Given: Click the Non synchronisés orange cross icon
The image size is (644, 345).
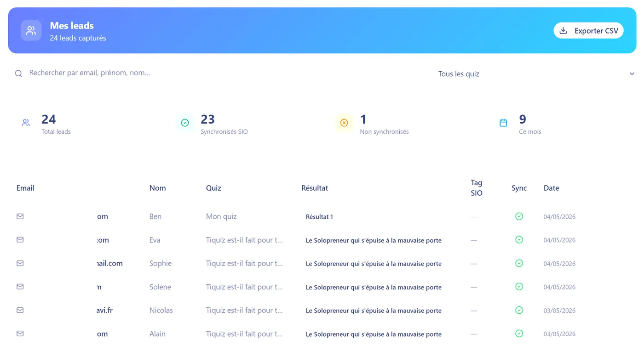Looking at the screenshot, I should pyautogui.click(x=344, y=123).
